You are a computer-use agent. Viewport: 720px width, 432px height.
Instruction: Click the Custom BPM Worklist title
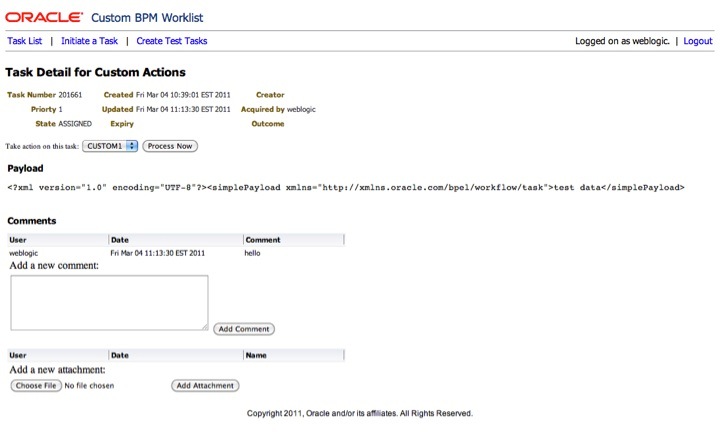pos(149,17)
